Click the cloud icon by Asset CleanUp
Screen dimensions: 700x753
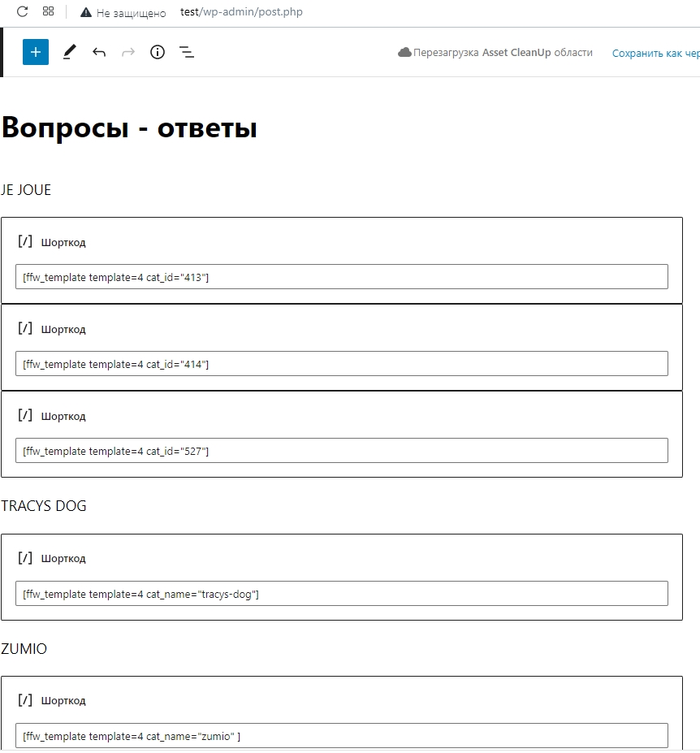(404, 52)
